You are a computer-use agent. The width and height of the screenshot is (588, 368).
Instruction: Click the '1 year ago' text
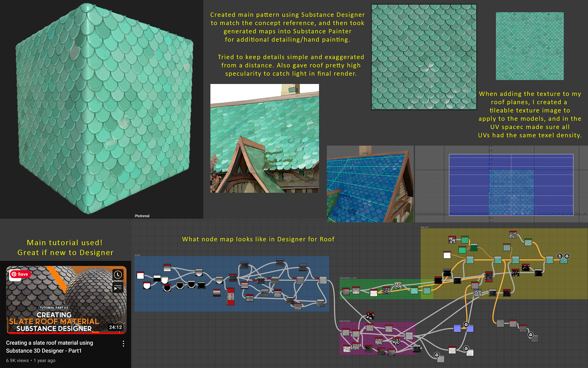(45, 361)
